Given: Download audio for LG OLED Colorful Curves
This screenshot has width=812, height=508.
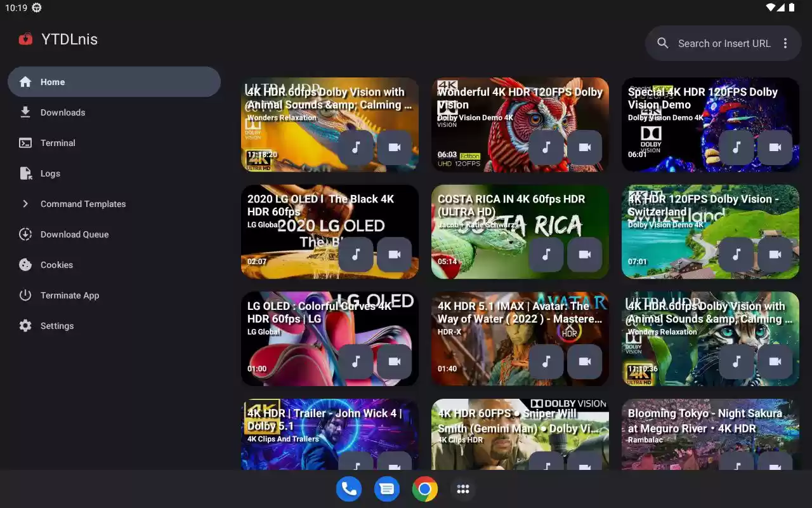Looking at the screenshot, I should [356, 361].
